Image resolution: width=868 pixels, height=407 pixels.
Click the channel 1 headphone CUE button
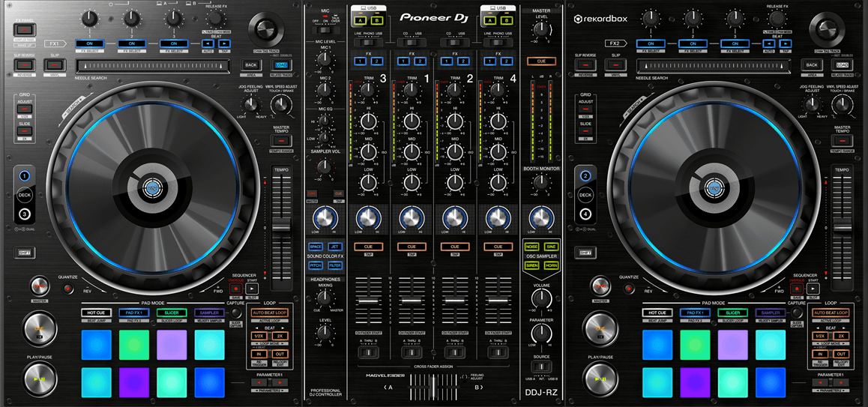(412, 247)
